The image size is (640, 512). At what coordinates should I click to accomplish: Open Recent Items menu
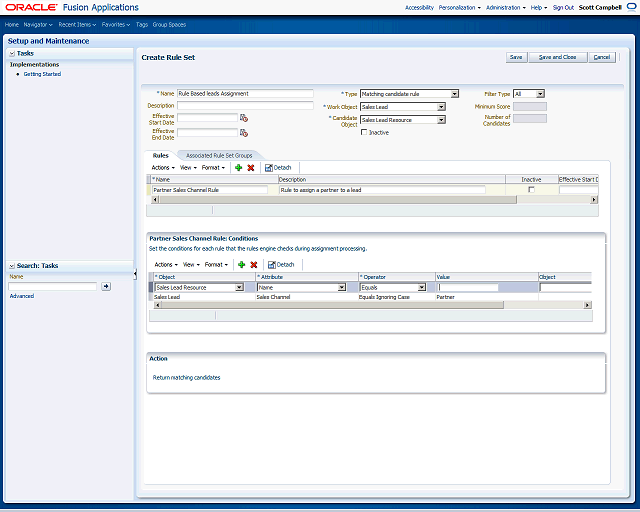click(x=77, y=24)
